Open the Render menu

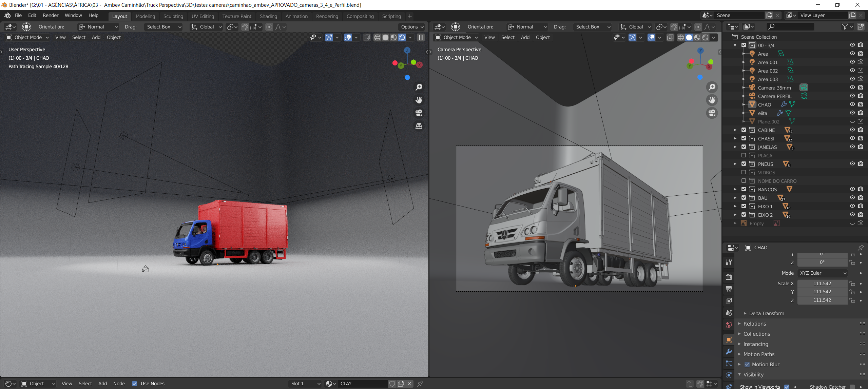50,15
